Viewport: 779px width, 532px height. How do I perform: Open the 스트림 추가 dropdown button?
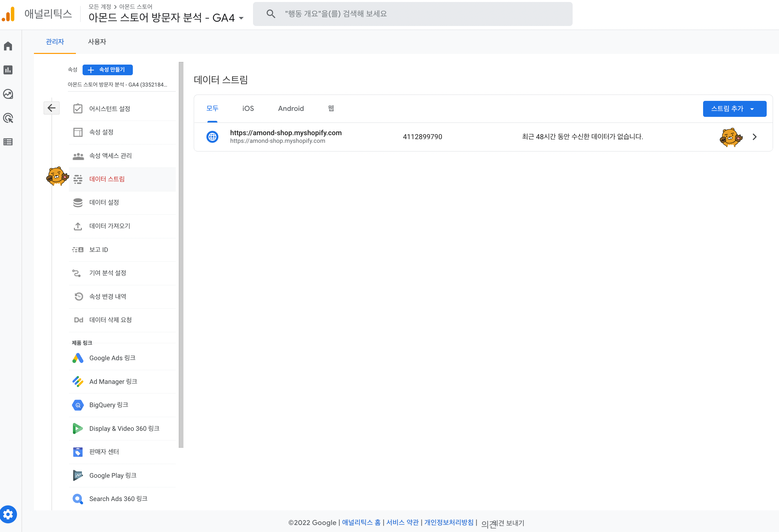point(734,109)
